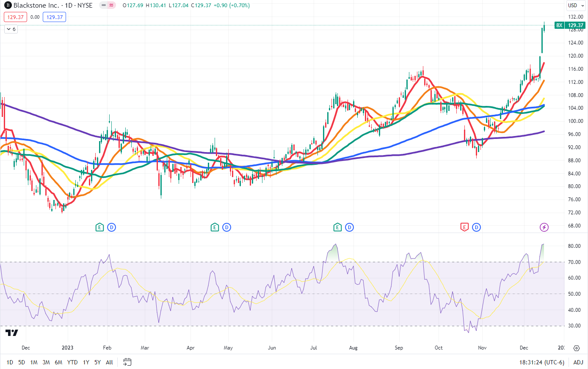588x369 pixels.
Task: Click the +0.90 (+0.70%) change value
Action: [x=231, y=6]
